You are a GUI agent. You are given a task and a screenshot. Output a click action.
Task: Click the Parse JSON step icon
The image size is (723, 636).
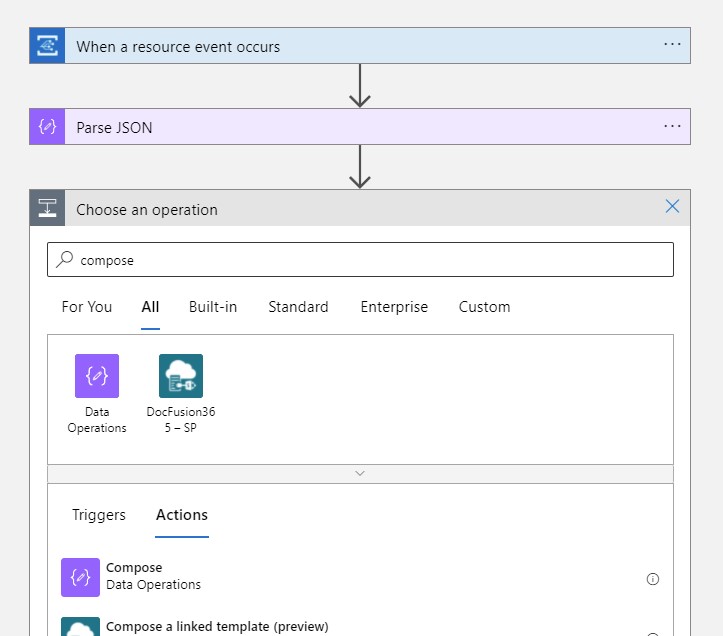(47, 126)
